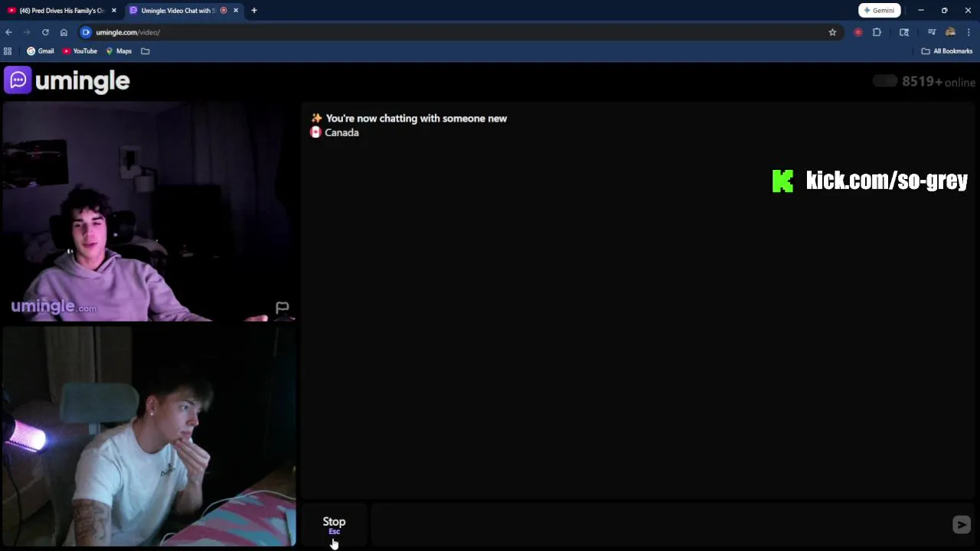The image size is (980, 551).
Task: Click the recording indicator on Umingle tab
Action: (224, 11)
